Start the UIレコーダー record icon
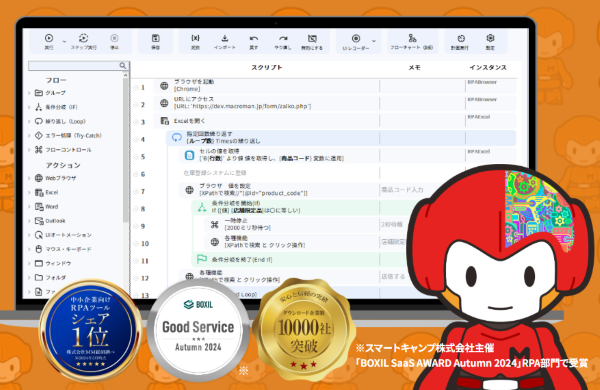This screenshot has height=390, width=600. click(x=356, y=38)
